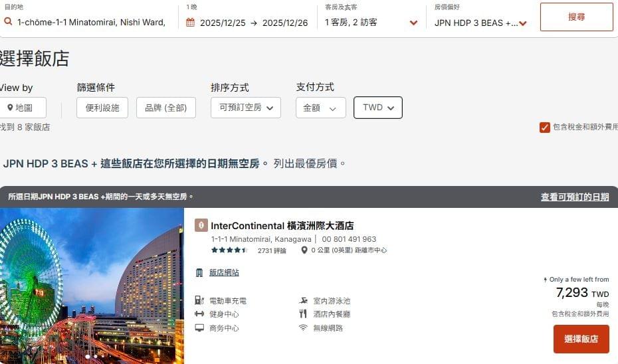Click the destination search magnifier icon
The image size is (618, 364).
coord(8,21)
